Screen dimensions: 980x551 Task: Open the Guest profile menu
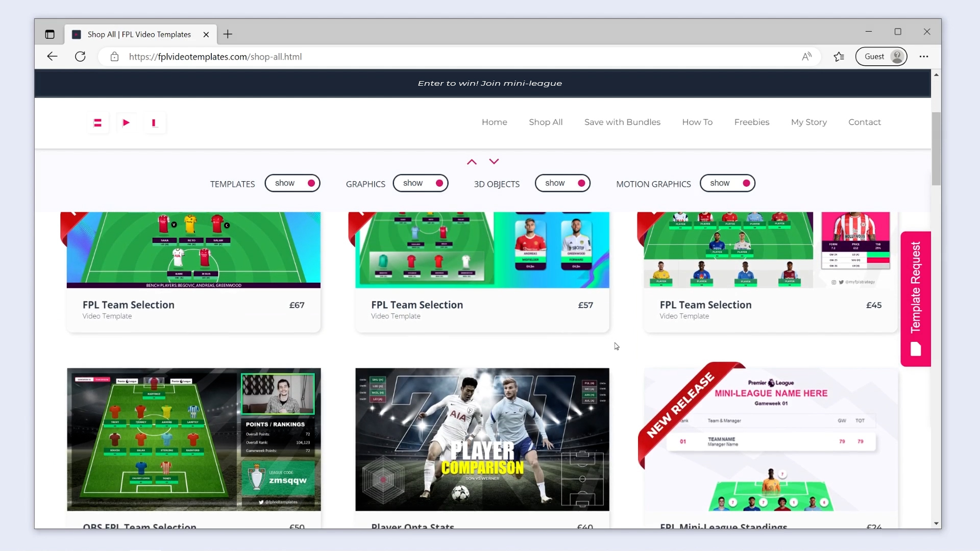(x=881, y=56)
